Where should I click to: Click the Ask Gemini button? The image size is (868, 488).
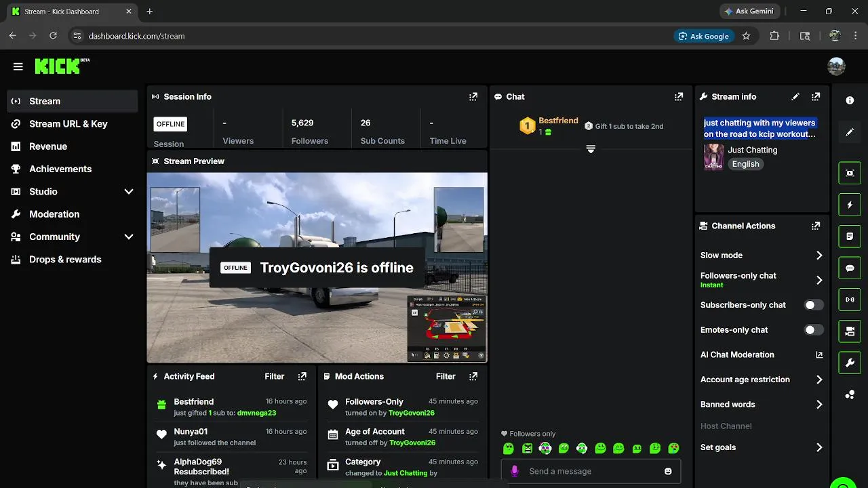click(x=750, y=12)
